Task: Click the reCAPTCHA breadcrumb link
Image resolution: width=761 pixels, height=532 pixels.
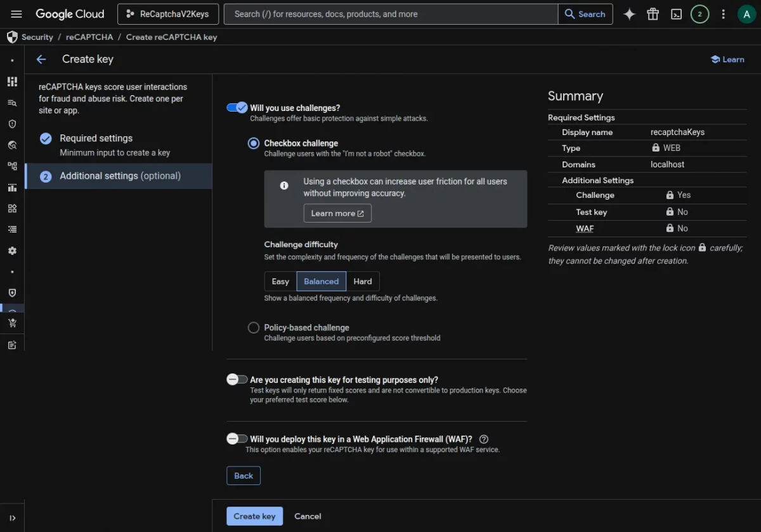Action: (x=89, y=37)
